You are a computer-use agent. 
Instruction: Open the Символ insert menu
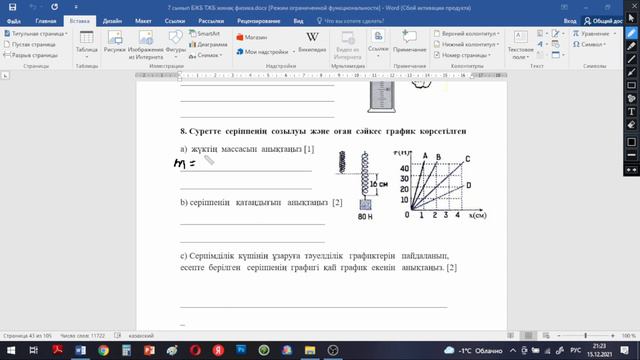point(589,44)
